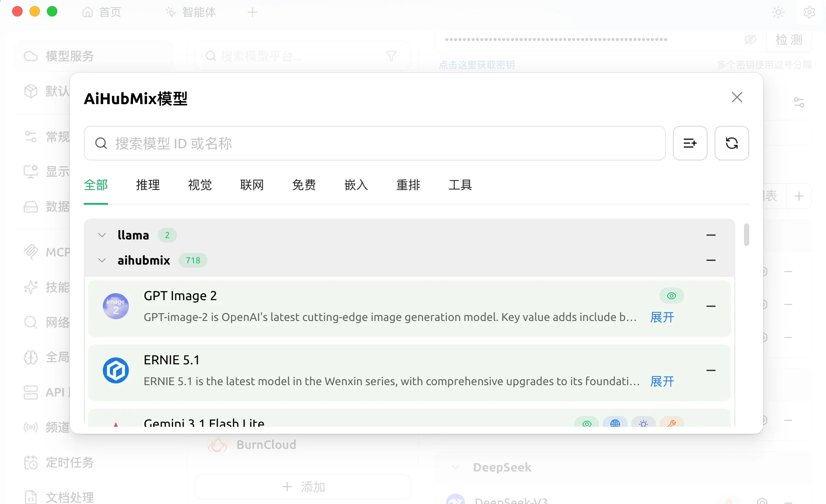
Task: Remove GPT Image 2 model
Action: click(x=711, y=306)
